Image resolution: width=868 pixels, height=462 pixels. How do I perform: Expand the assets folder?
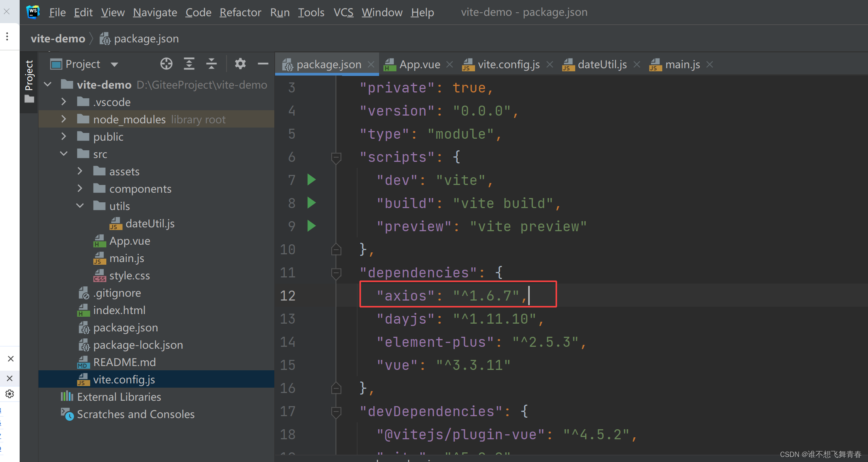[x=80, y=171]
